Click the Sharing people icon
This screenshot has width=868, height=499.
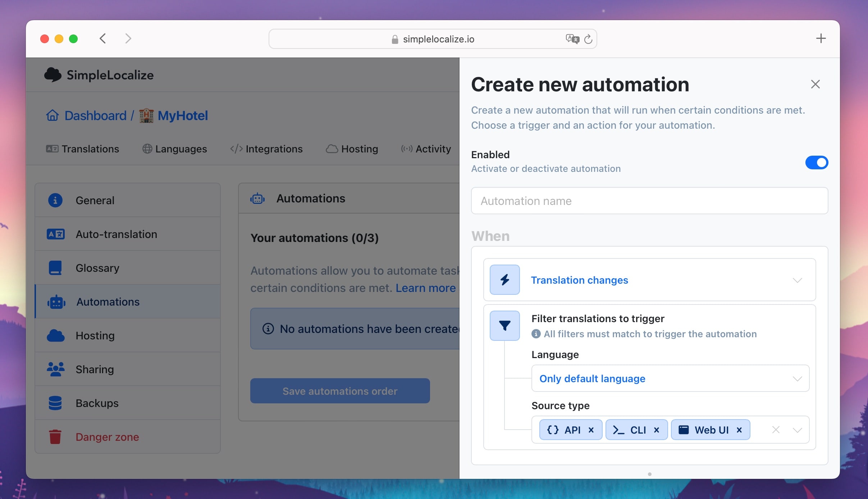[x=56, y=369]
